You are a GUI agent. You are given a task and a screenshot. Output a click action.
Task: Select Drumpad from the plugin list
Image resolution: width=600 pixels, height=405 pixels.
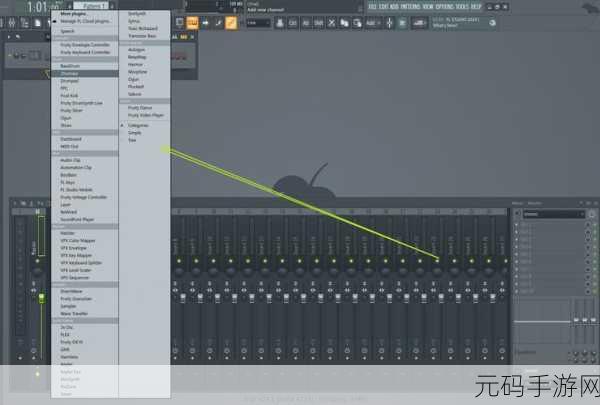(x=69, y=81)
